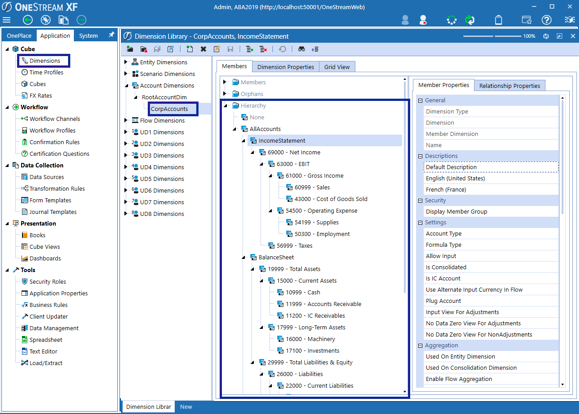The height and width of the screenshot is (414, 579).
Task: Expand the Orphans folder
Action: pyautogui.click(x=225, y=94)
